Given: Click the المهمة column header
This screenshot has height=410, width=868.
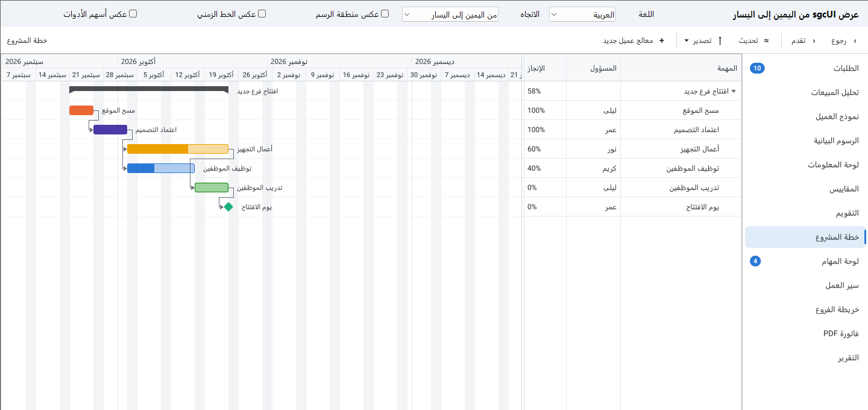Looking at the screenshot, I should [681, 68].
